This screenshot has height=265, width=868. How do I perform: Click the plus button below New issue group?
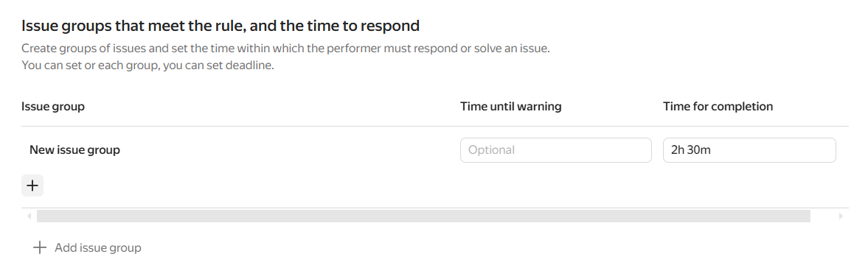[x=32, y=185]
